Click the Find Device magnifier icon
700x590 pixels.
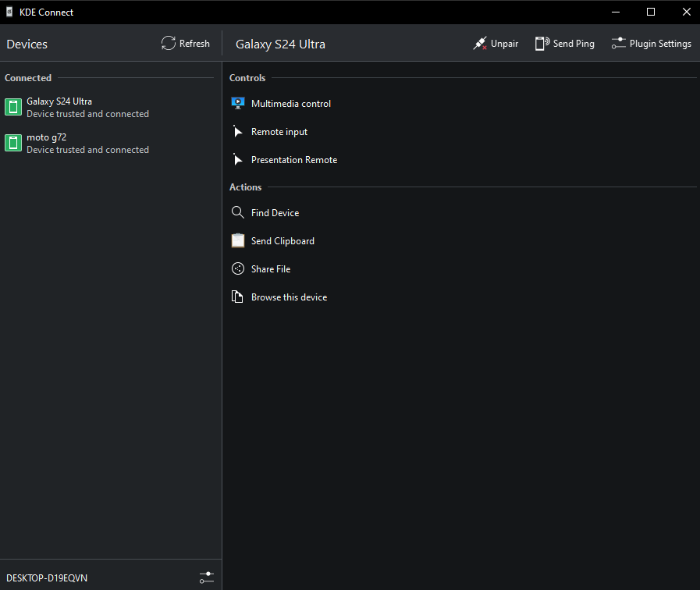tap(238, 212)
